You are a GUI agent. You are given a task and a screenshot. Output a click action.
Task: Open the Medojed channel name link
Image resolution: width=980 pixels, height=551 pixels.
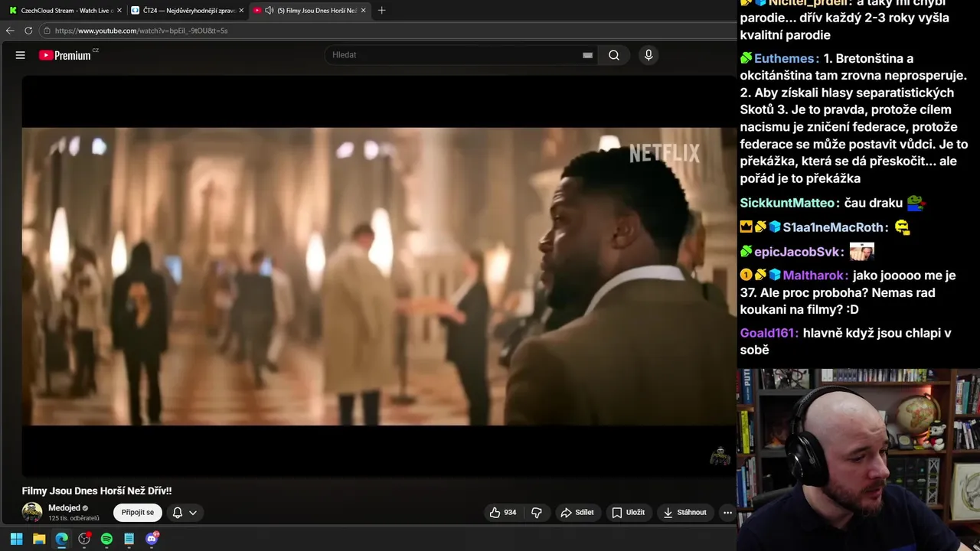[x=64, y=508]
